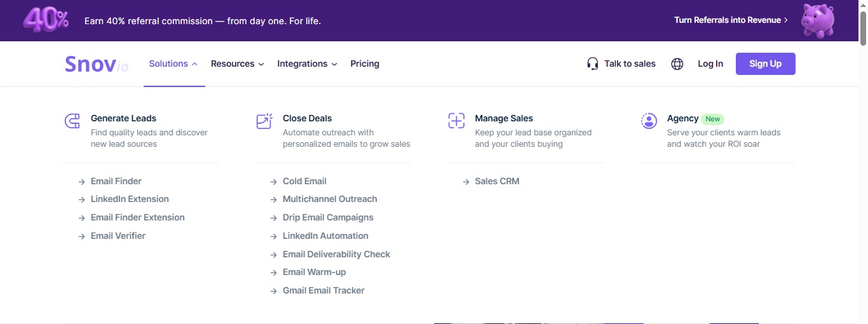Screen dimensions: 868x324
Task: Click the arrow next to Sales CRM
Action: [466, 182]
